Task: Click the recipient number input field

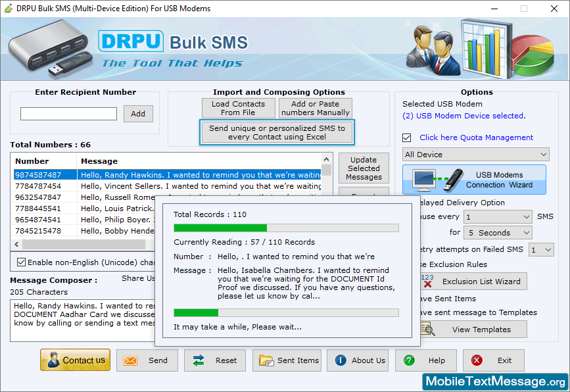Action: click(69, 114)
